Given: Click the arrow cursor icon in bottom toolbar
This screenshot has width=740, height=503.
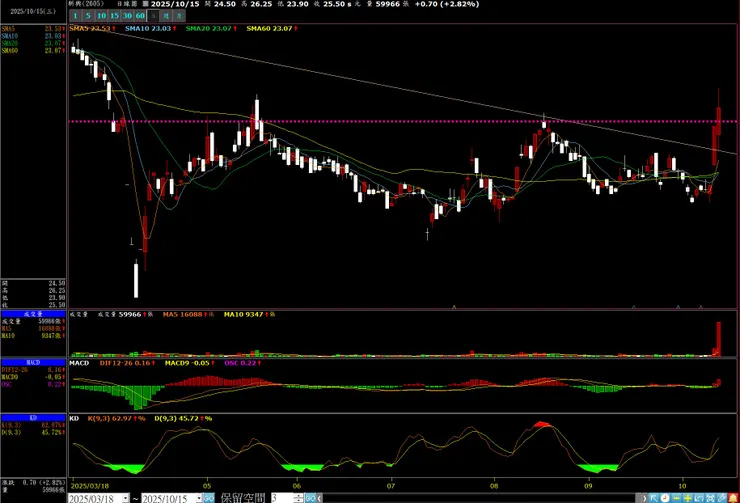Looking at the screenshot, I should 654,497.
